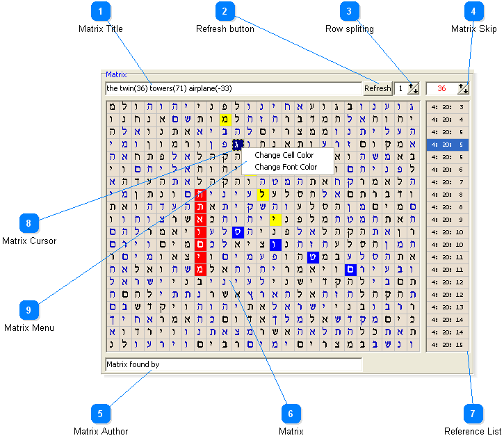The image size is (504, 438).
Task: Click the Matrix title text field
Action: point(233,88)
